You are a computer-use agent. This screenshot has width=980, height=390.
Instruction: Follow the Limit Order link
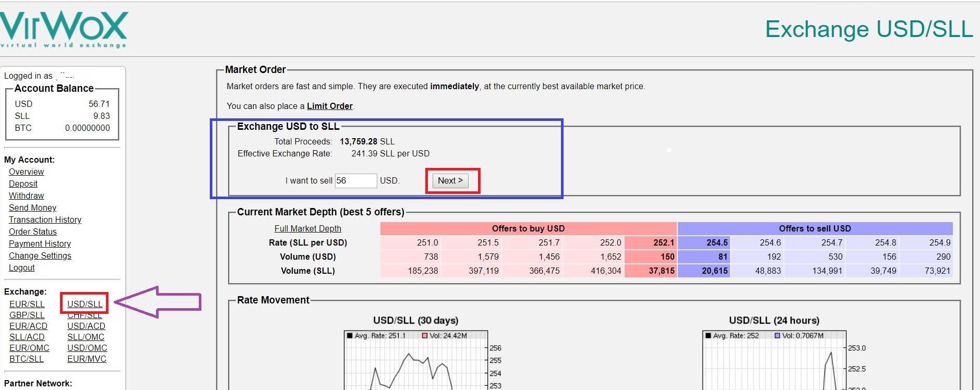[330, 106]
